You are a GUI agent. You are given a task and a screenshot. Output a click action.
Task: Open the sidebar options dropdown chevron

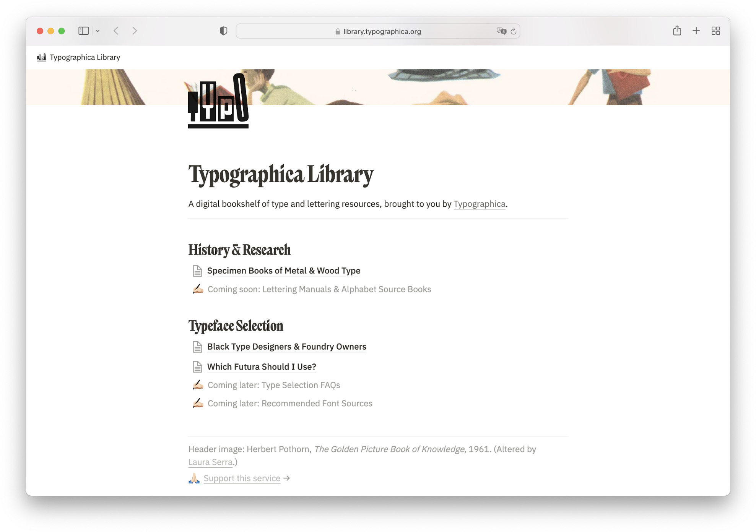[x=98, y=31]
